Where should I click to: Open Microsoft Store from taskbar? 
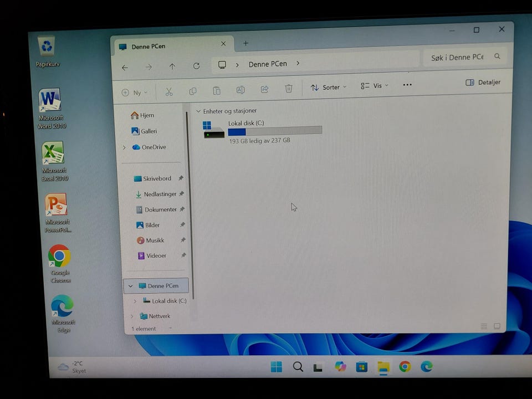point(362,367)
